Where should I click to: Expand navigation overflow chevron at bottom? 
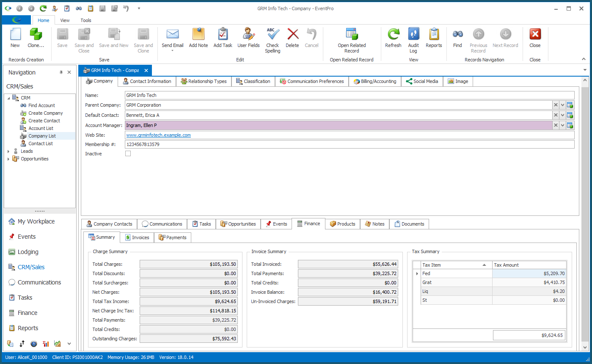pyautogui.click(x=69, y=344)
